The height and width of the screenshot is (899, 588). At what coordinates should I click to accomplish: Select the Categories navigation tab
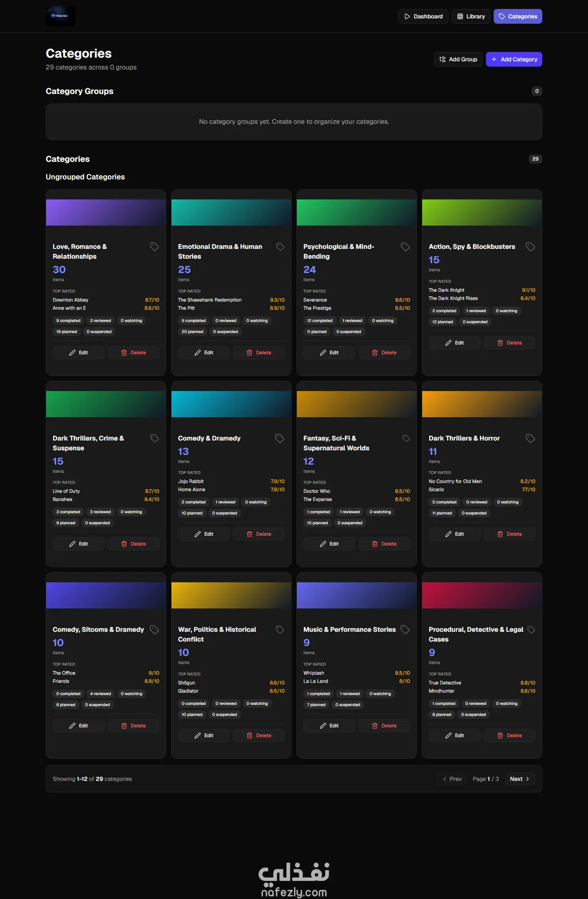click(x=517, y=16)
